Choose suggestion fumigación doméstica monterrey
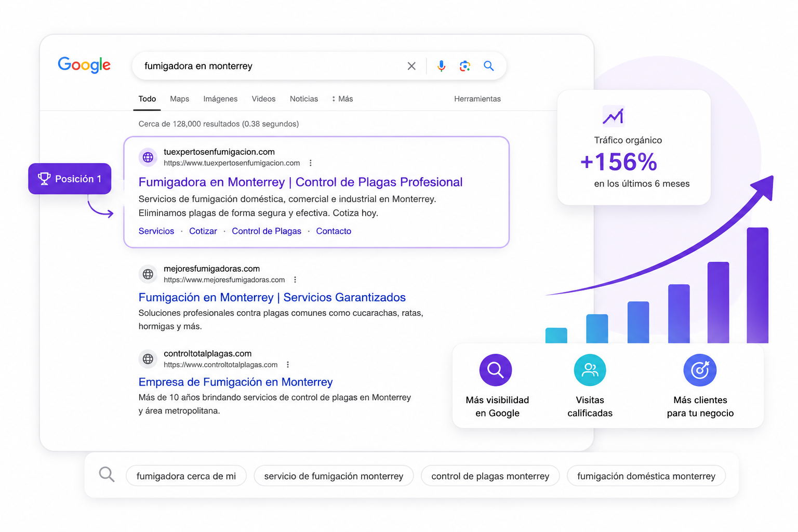This screenshot has height=532, width=798. click(646, 476)
